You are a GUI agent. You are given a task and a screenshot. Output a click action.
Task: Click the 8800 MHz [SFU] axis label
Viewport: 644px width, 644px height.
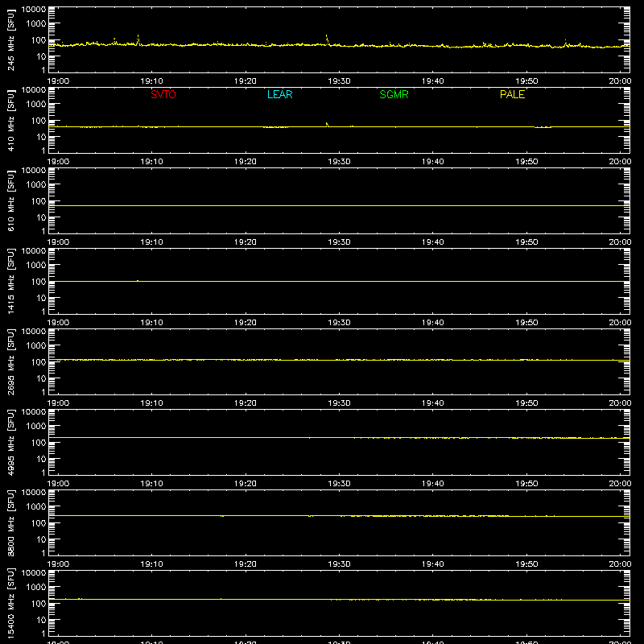[x=10, y=522]
